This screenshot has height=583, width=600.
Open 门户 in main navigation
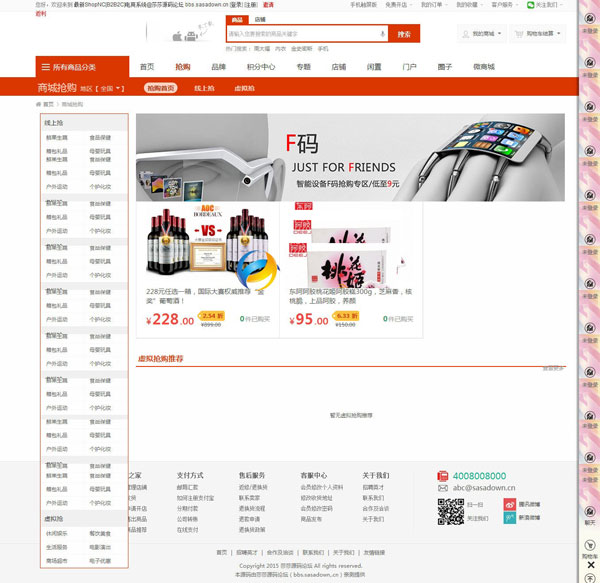409,67
